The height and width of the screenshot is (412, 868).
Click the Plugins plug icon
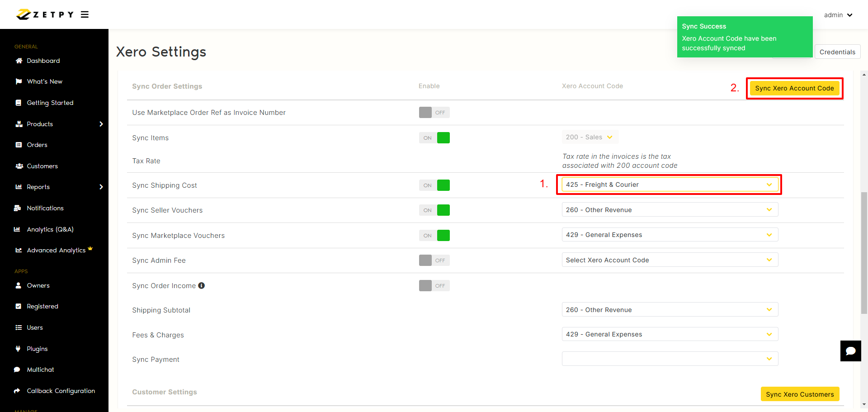click(18, 349)
